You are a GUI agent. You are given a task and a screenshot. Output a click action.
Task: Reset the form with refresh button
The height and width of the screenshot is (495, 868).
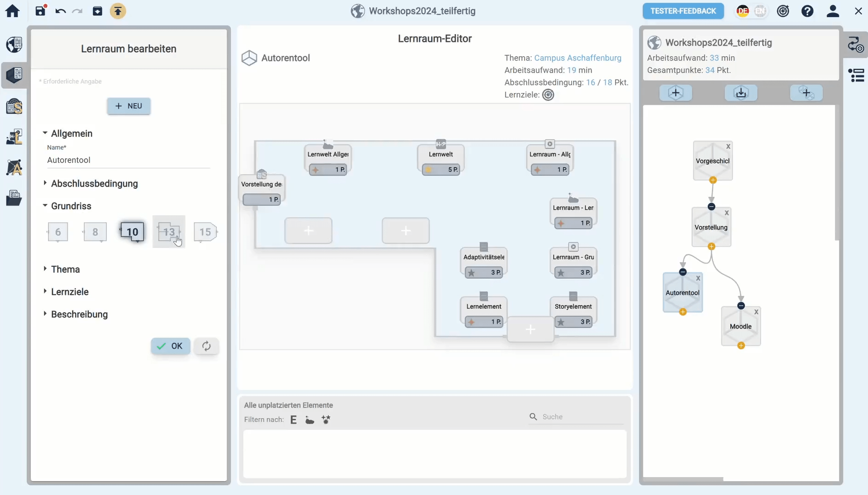coord(206,346)
